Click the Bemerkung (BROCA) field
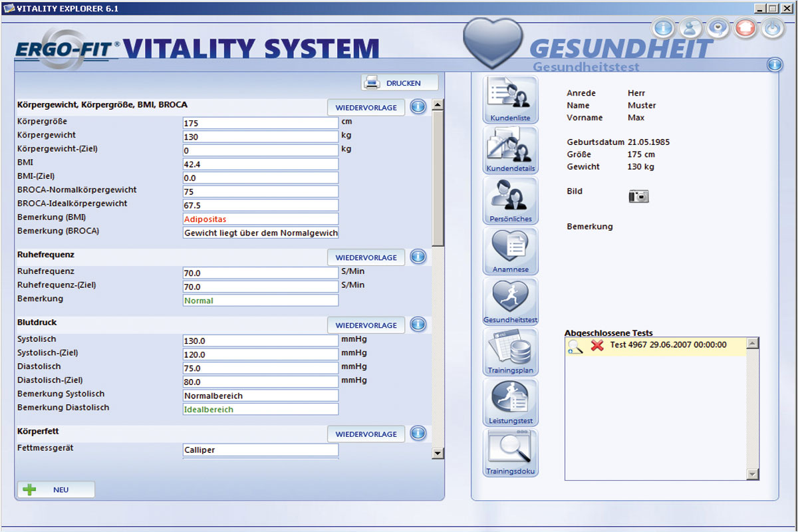Viewport: 798px width, 532px height. (261, 233)
